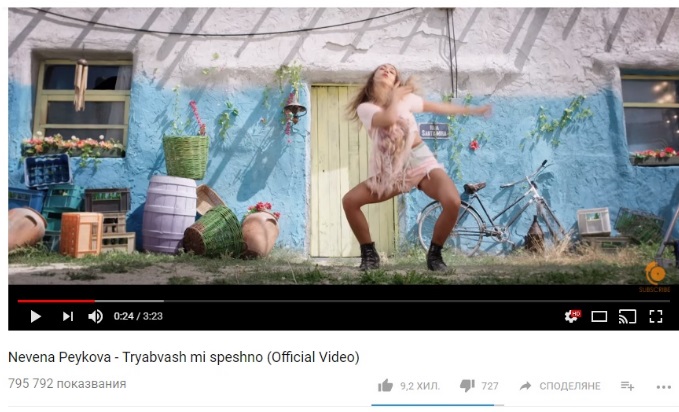679x412 pixels.
Task: Click the Nevena Peykova video title
Action: [184, 357]
